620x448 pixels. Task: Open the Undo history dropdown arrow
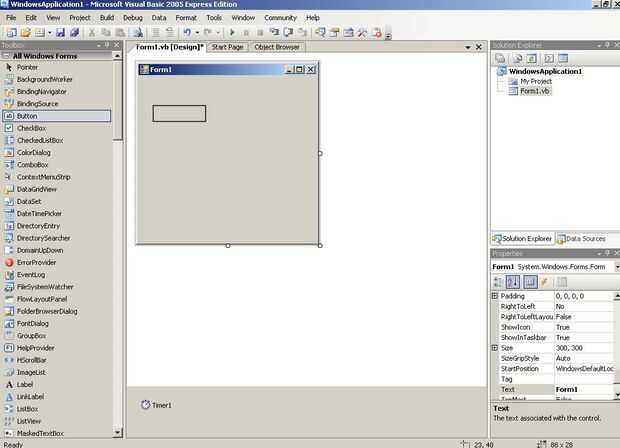(x=197, y=32)
